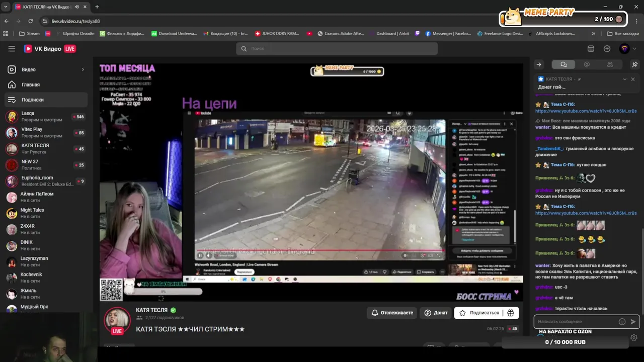This screenshot has height=362, width=644.
Task: Open chat settings gear icon
Action: 634,337
